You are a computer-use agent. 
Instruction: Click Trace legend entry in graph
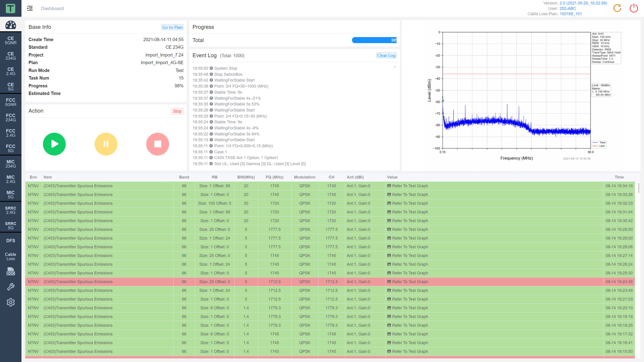[599, 142]
